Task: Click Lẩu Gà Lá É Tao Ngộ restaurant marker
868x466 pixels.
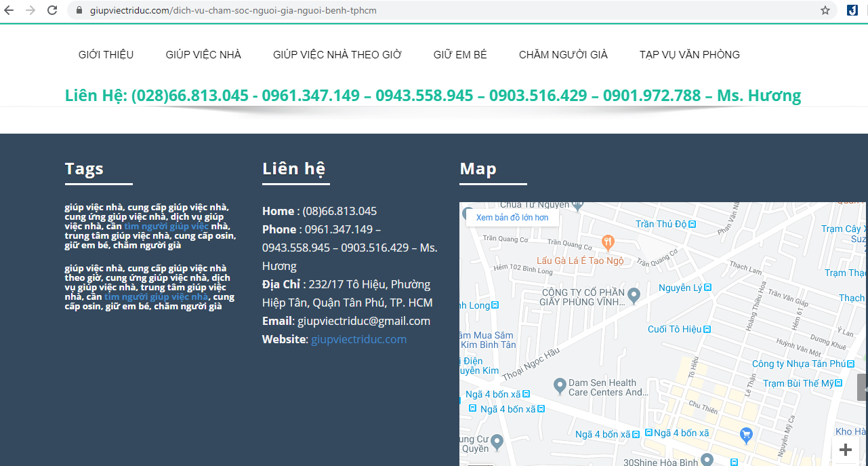Action: [608, 241]
